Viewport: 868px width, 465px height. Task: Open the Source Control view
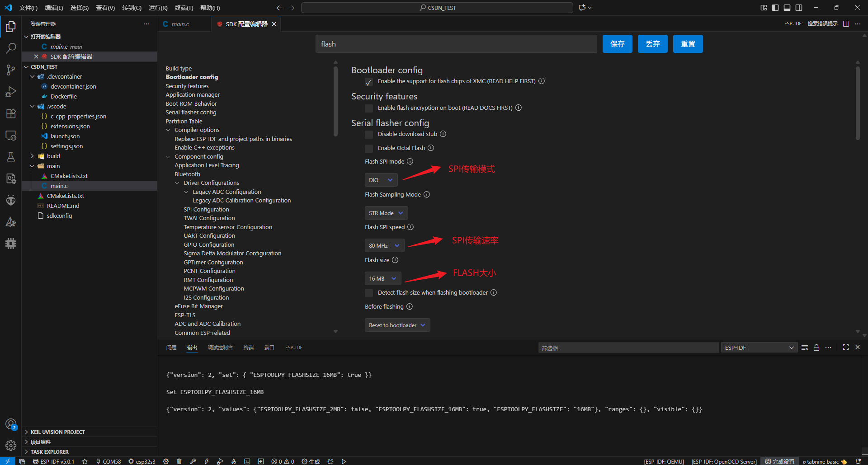(x=11, y=70)
